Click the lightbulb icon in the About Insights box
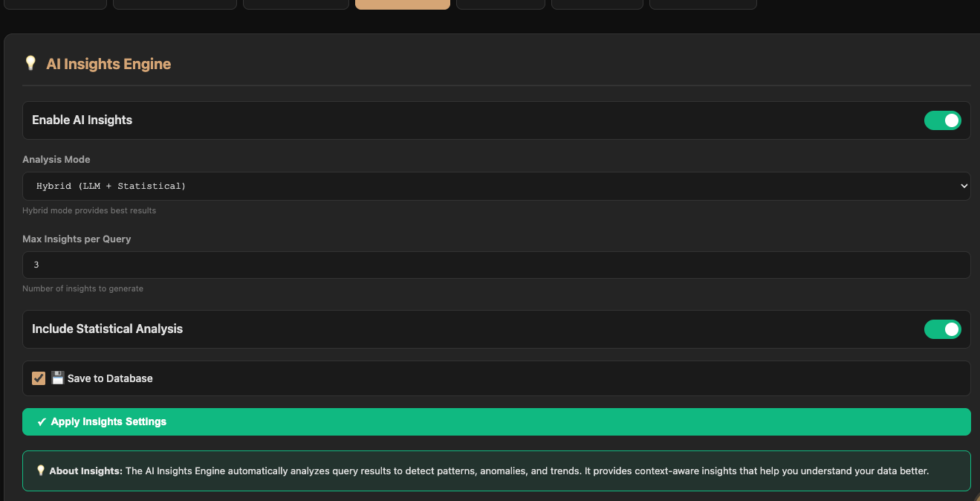 pyautogui.click(x=41, y=470)
